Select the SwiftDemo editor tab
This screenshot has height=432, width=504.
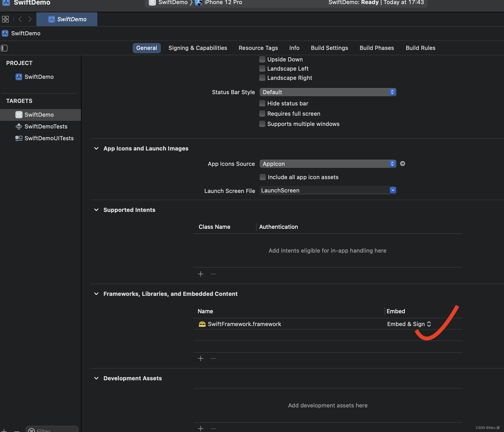click(67, 19)
